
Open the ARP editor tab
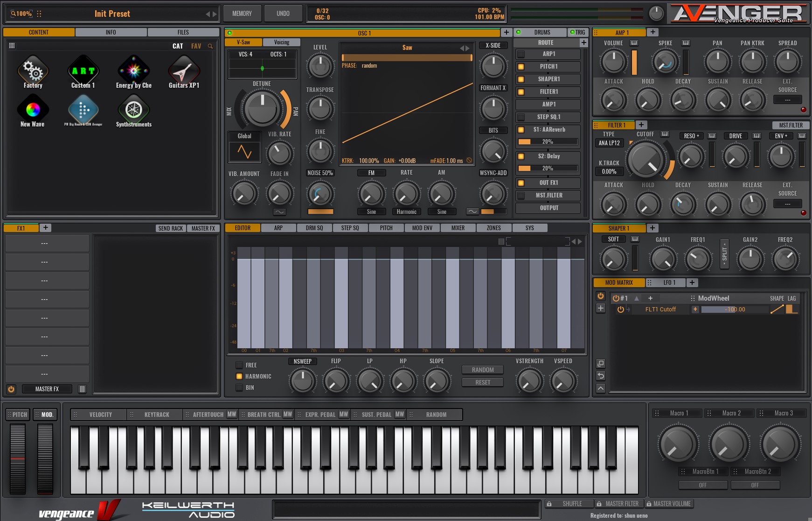278,228
